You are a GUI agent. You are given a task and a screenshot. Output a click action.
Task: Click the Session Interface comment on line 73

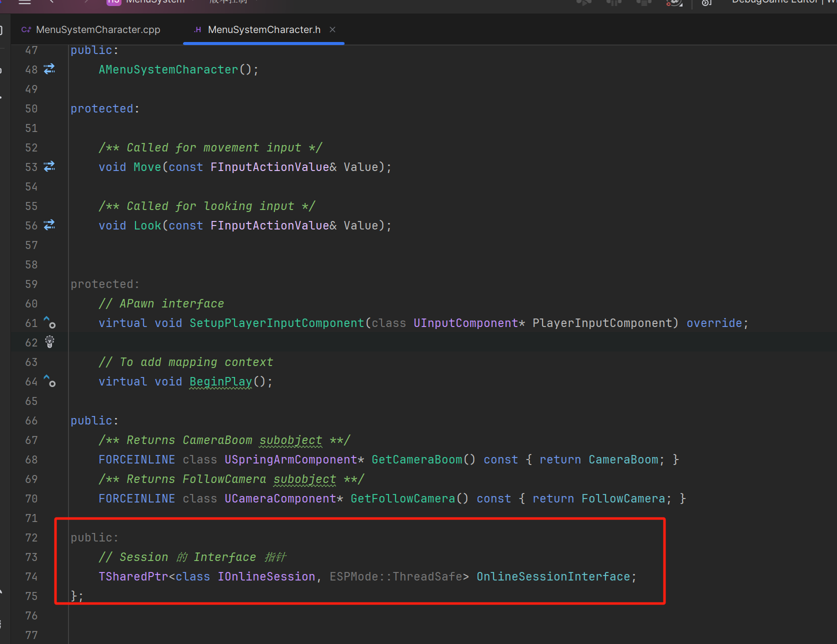pos(192,557)
